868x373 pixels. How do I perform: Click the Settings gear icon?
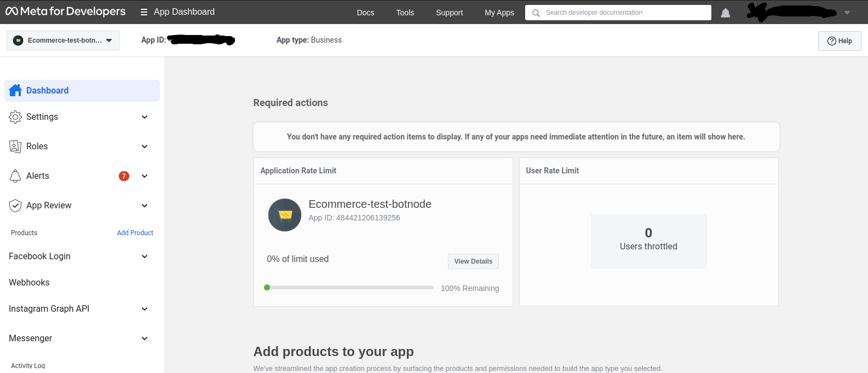[x=15, y=116]
